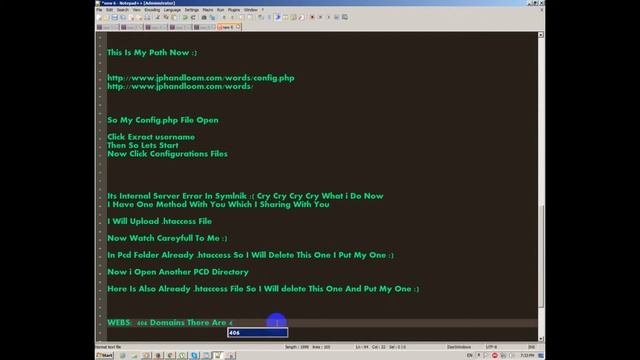Click the Close document toolbar icon
The image size is (640, 360).
131,17
